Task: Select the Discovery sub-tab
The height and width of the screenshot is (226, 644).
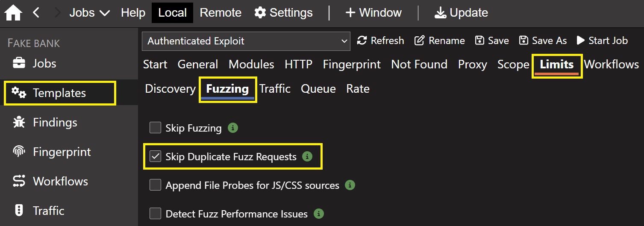Action: coord(170,89)
